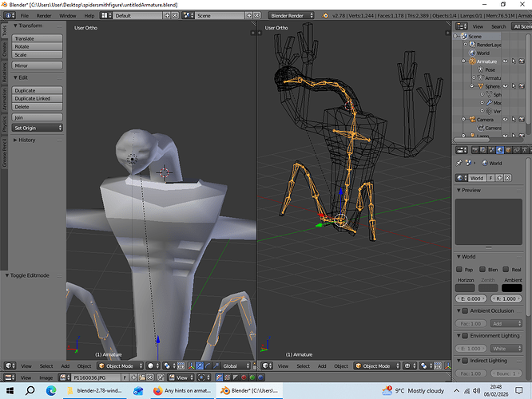Click the Delete button in Edit panel
The height and width of the screenshot is (399, 532).
38,106
